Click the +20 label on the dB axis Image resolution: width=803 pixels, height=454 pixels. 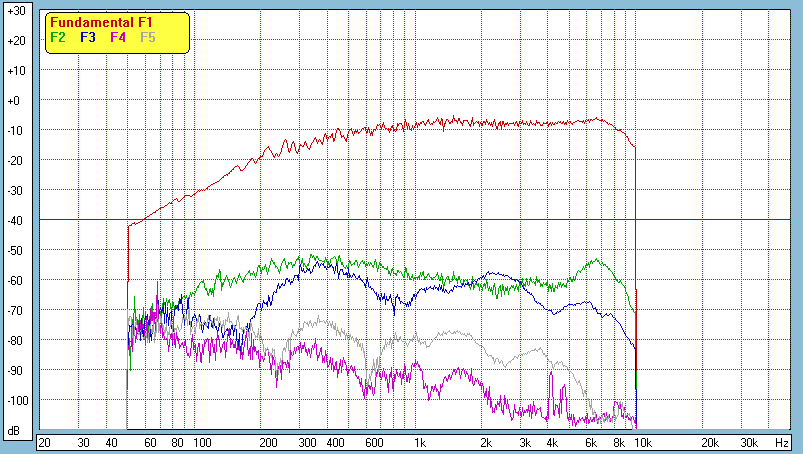[x=15, y=41]
